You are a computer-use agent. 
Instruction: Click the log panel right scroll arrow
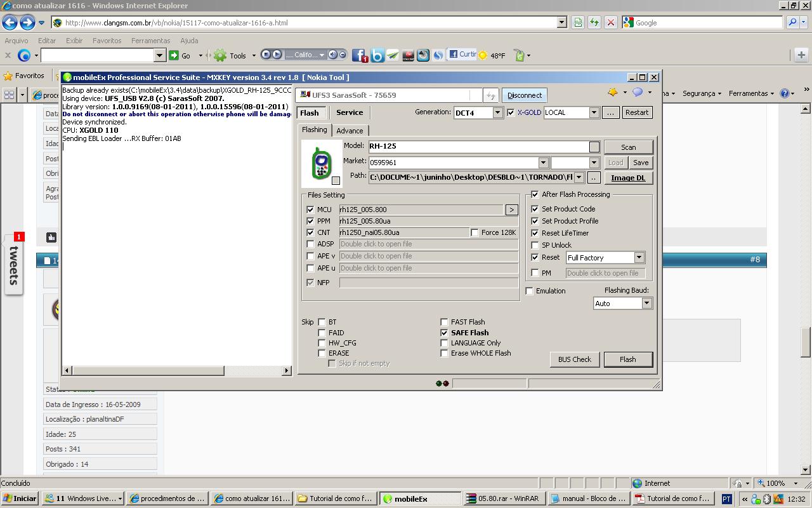(287, 370)
